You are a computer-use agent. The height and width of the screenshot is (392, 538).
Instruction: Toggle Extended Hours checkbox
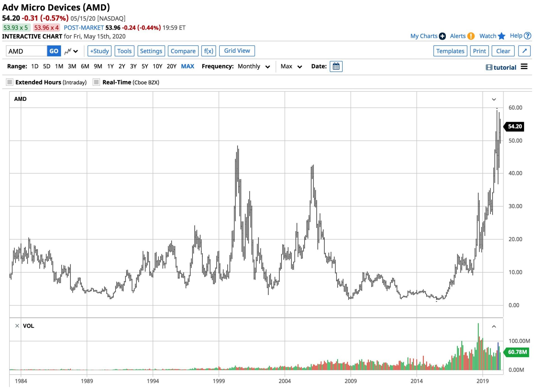tap(10, 82)
